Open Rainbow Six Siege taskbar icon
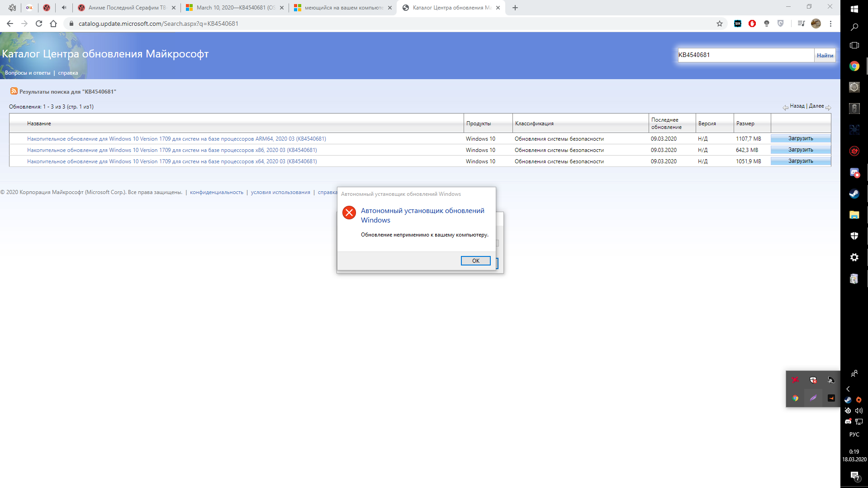This screenshot has width=868, height=488. point(854,108)
